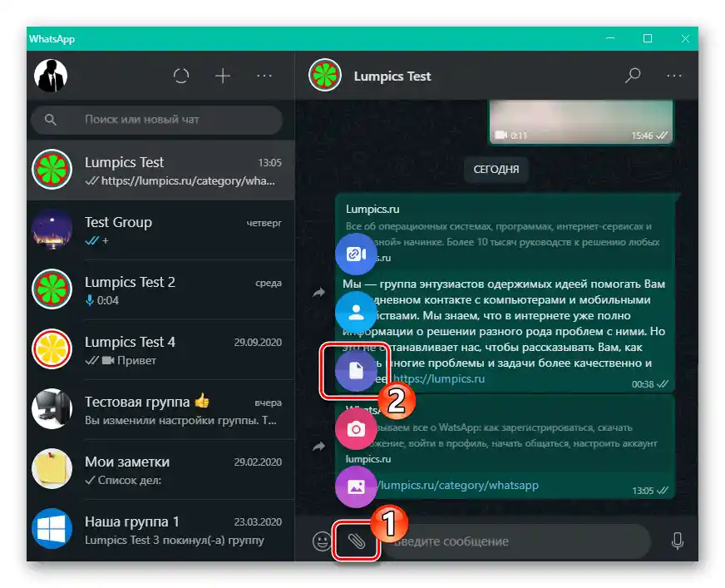Open the Lumpics Test chat row
725x588 pixels.
click(x=160, y=170)
